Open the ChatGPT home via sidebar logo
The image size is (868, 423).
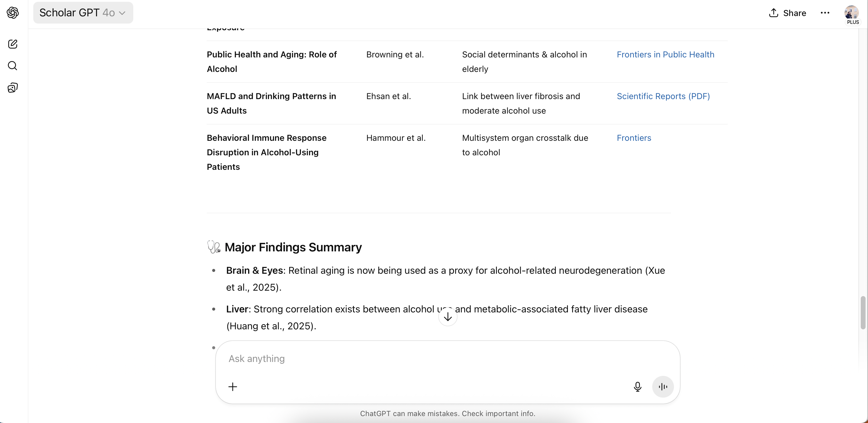(x=12, y=13)
